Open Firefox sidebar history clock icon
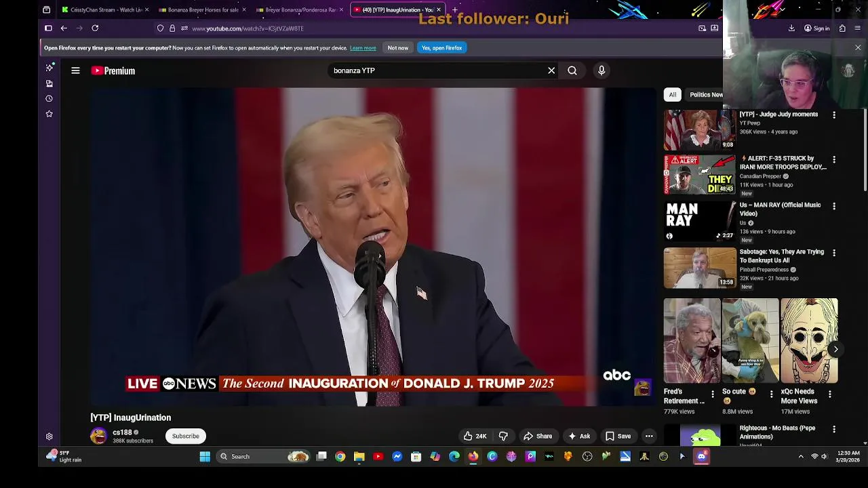 coord(49,98)
